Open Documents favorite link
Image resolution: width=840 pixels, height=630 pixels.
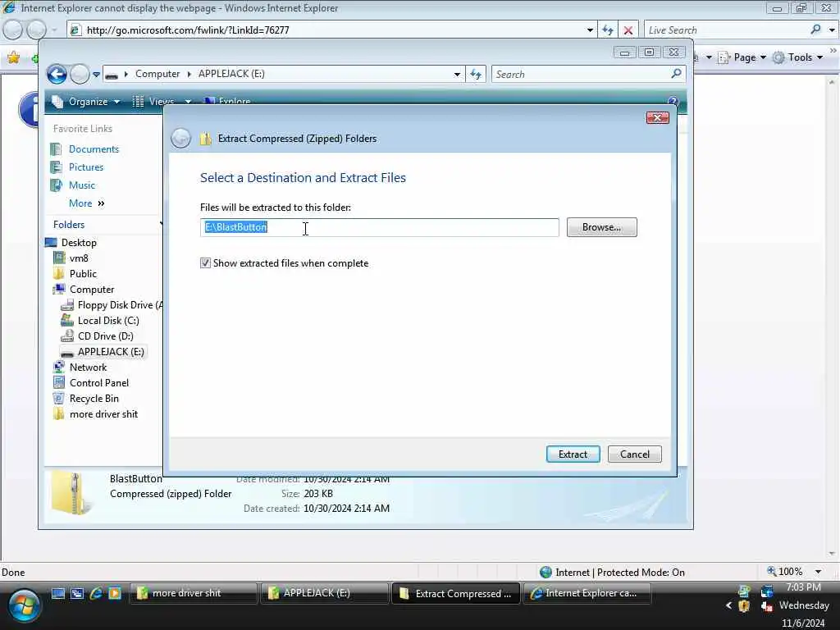[94, 149]
